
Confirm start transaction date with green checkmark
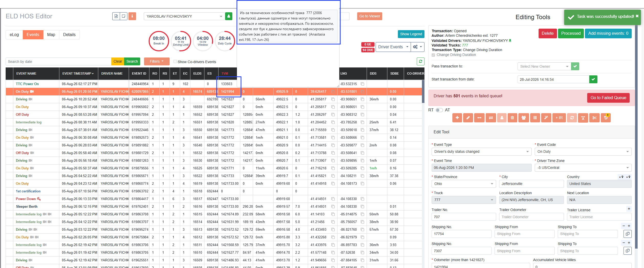(593, 79)
